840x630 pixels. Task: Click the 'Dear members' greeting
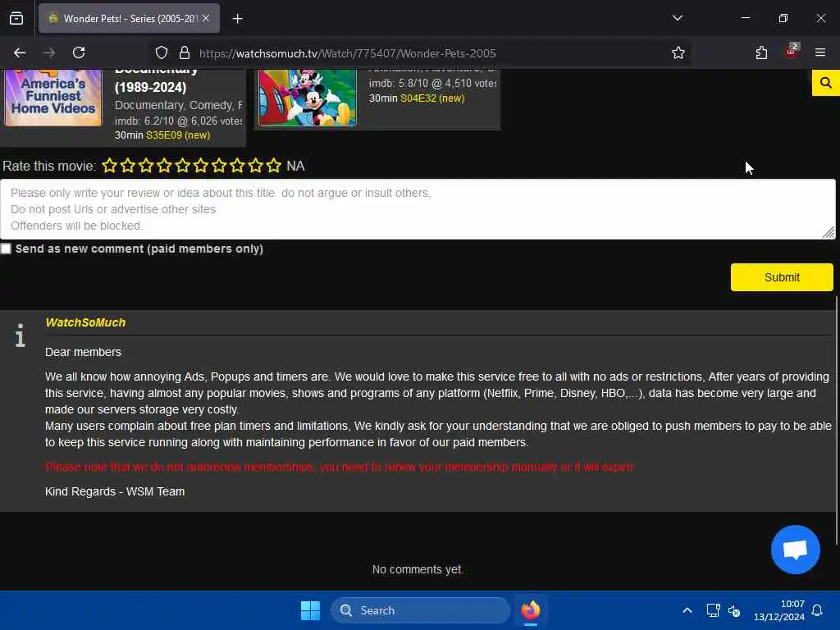tap(83, 353)
